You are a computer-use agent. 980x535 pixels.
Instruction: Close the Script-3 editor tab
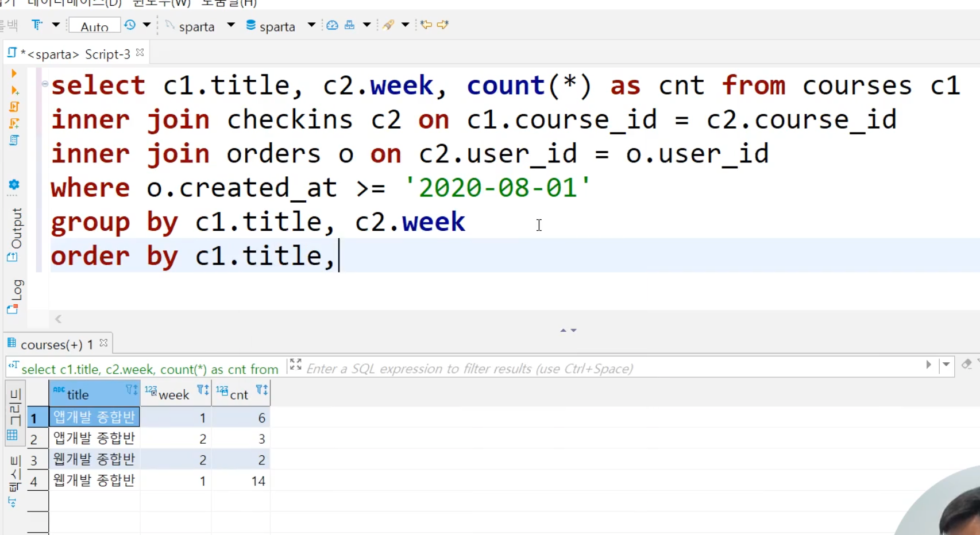(140, 52)
